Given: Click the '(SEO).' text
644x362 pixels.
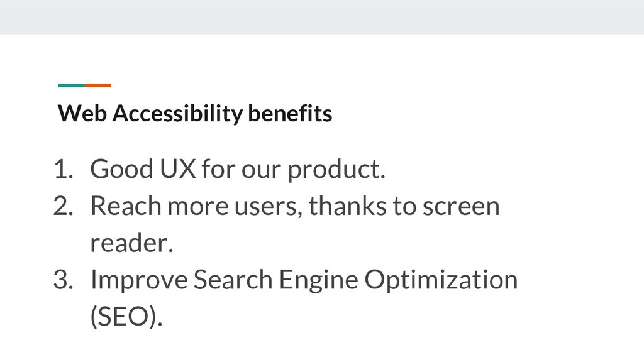Looking at the screenshot, I should click(x=126, y=317).
